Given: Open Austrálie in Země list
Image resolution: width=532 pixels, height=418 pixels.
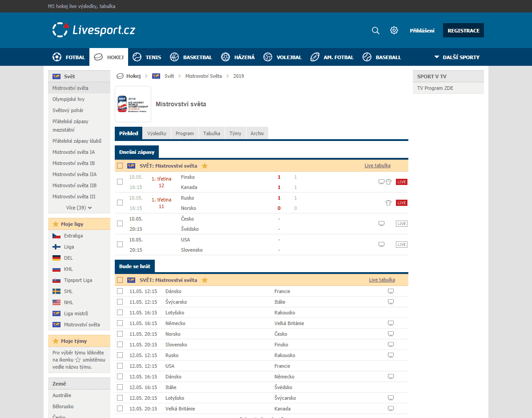Looking at the screenshot, I should coord(62,395).
